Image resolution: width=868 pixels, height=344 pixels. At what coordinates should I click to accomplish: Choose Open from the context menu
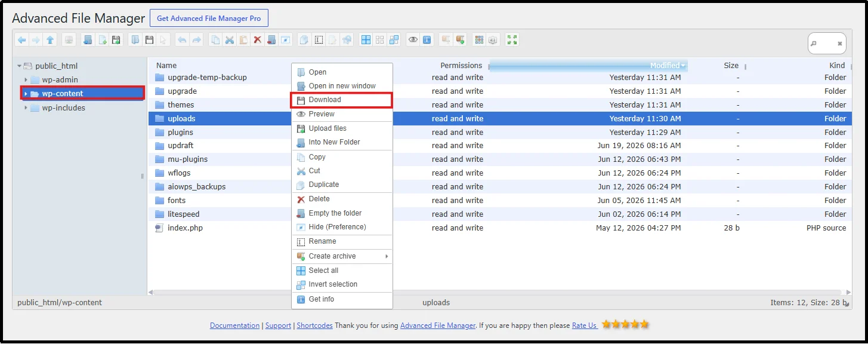[342, 72]
